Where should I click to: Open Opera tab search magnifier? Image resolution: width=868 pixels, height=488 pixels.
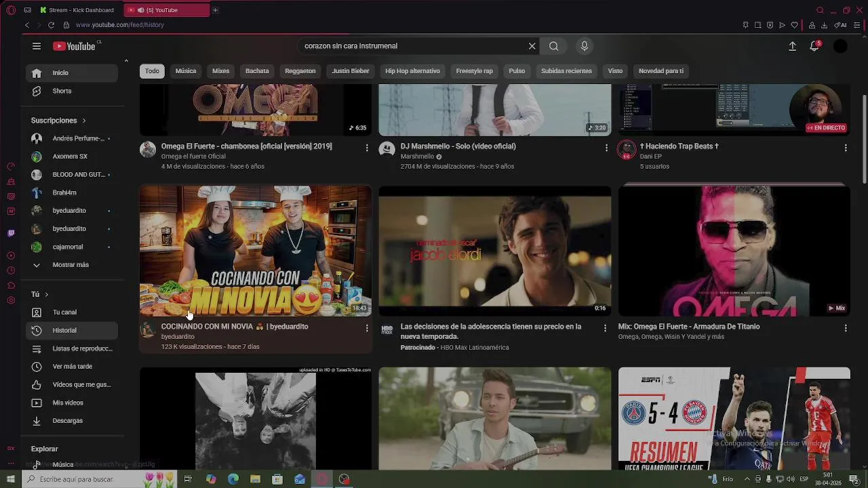pos(820,10)
